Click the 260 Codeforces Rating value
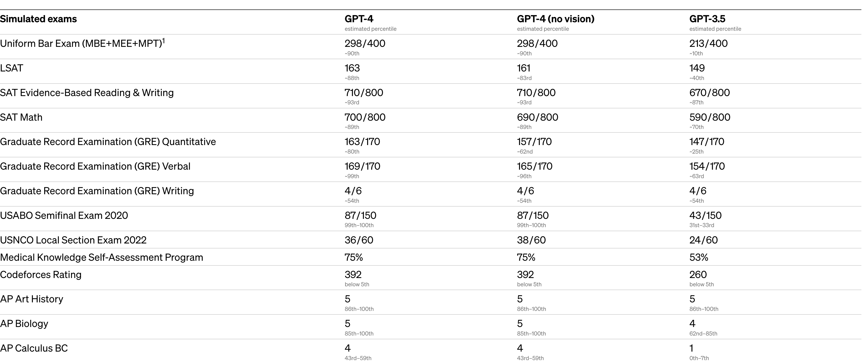Viewport: 868px width, 362px height. tap(698, 275)
